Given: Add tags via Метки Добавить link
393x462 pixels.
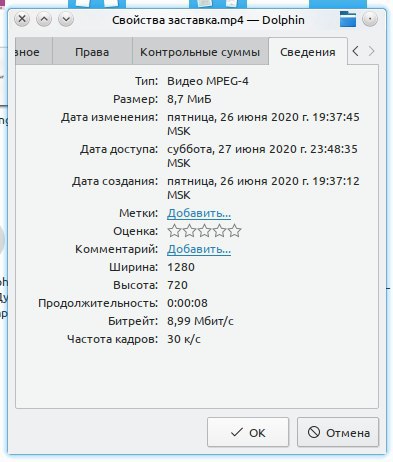Looking at the screenshot, I should (x=199, y=213).
